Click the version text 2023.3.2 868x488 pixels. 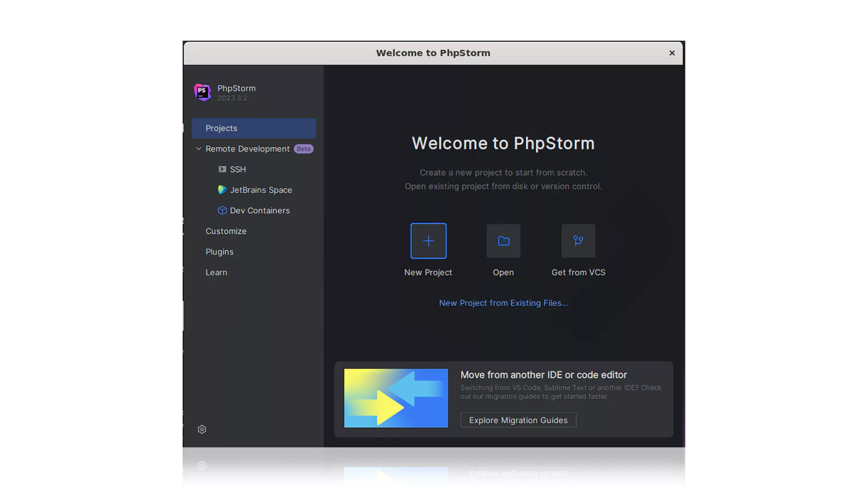click(232, 98)
